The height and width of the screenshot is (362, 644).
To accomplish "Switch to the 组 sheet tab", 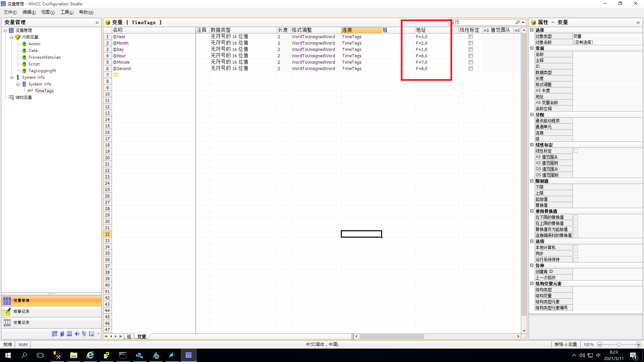I will click(x=129, y=337).
